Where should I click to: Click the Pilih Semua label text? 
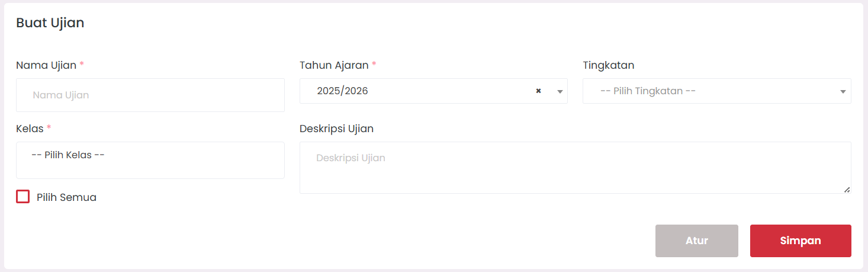pyautogui.click(x=66, y=197)
